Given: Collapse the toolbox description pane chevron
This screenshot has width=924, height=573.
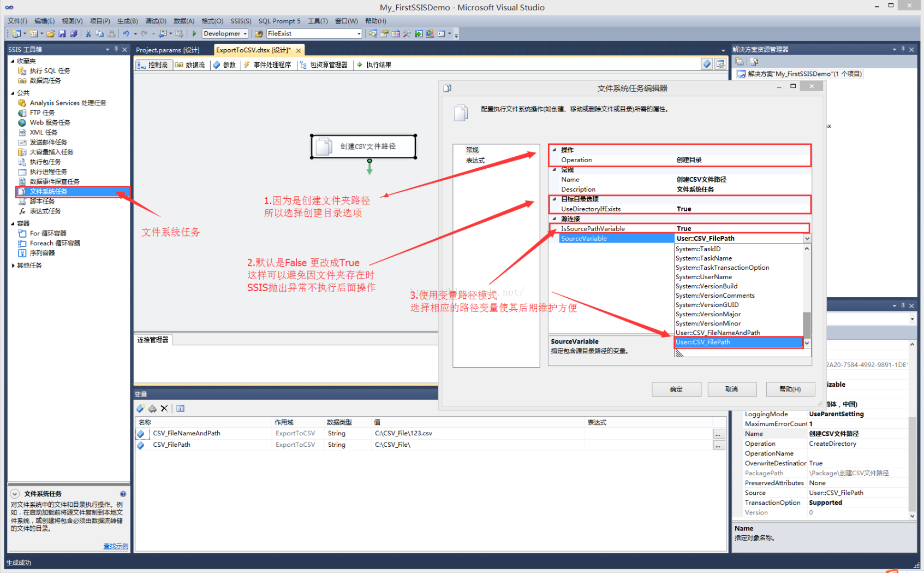Looking at the screenshot, I should pos(15,494).
